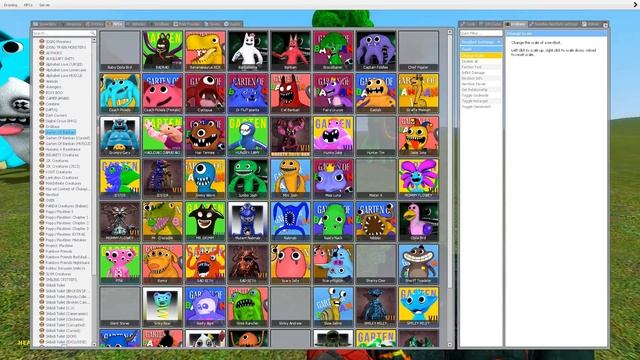
Task: Open the Digital Circus NPCs category
Action: click(x=60, y=121)
